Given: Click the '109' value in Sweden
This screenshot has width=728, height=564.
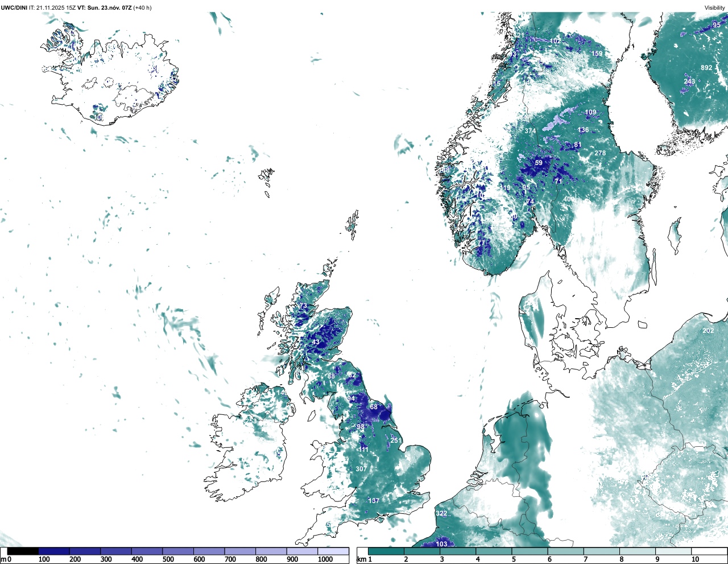Looking at the screenshot, I should [591, 112].
